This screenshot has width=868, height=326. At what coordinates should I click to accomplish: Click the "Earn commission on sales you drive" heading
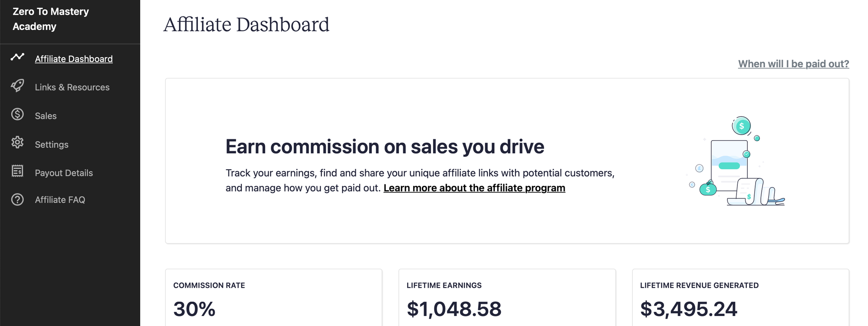click(385, 147)
